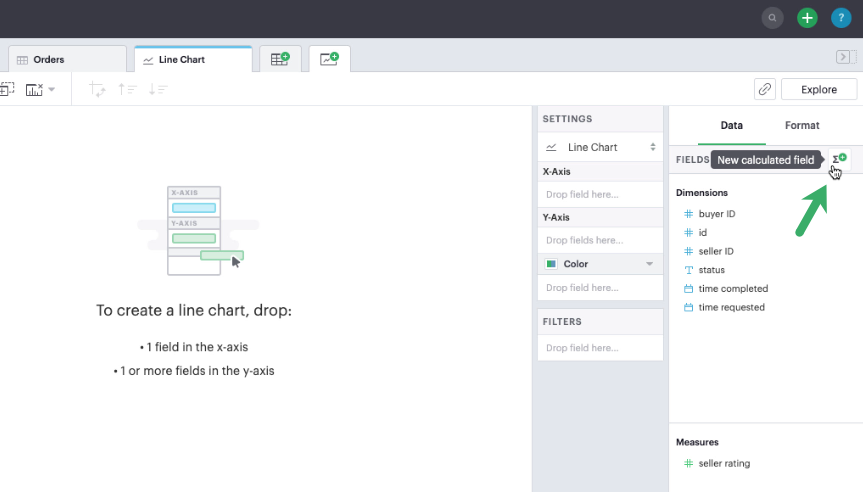
Task: Switch to the Format tab
Action: [x=802, y=125]
